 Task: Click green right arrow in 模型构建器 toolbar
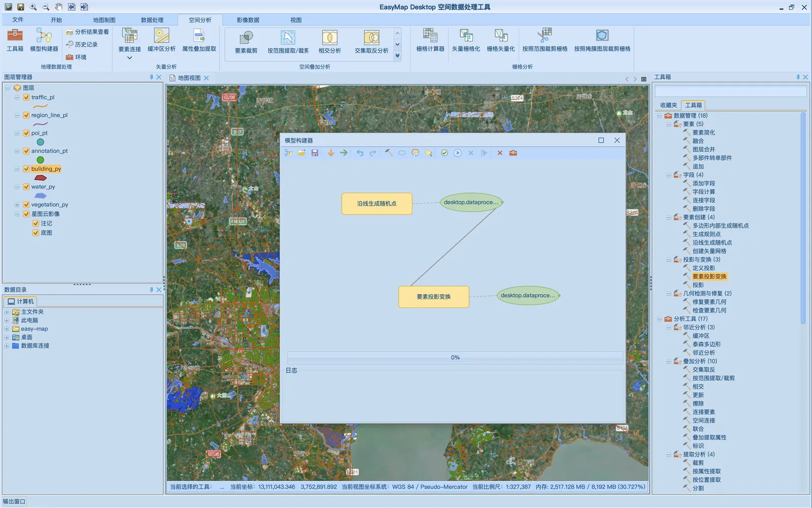pos(344,153)
